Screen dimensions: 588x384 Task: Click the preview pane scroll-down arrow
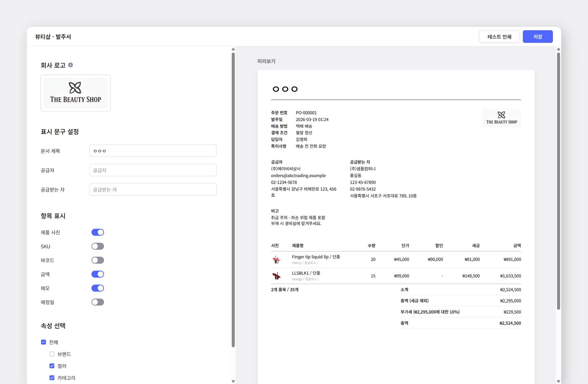click(x=558, y=381)
